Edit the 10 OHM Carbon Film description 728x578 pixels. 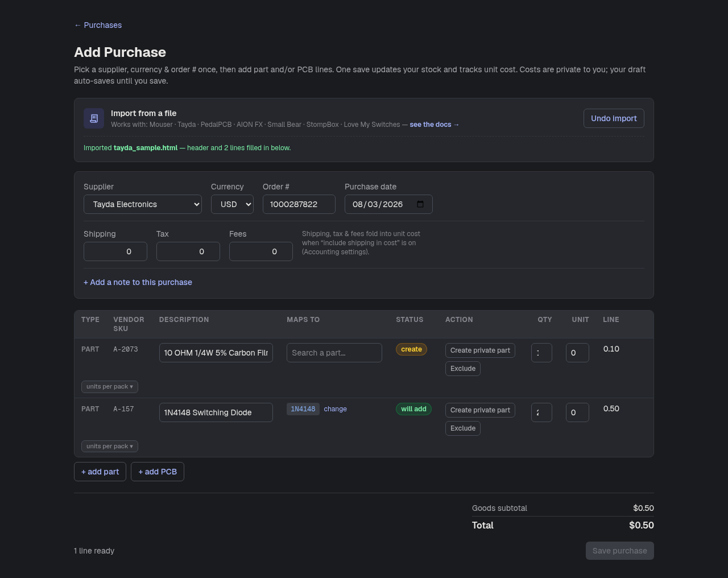tap(216, 353)
